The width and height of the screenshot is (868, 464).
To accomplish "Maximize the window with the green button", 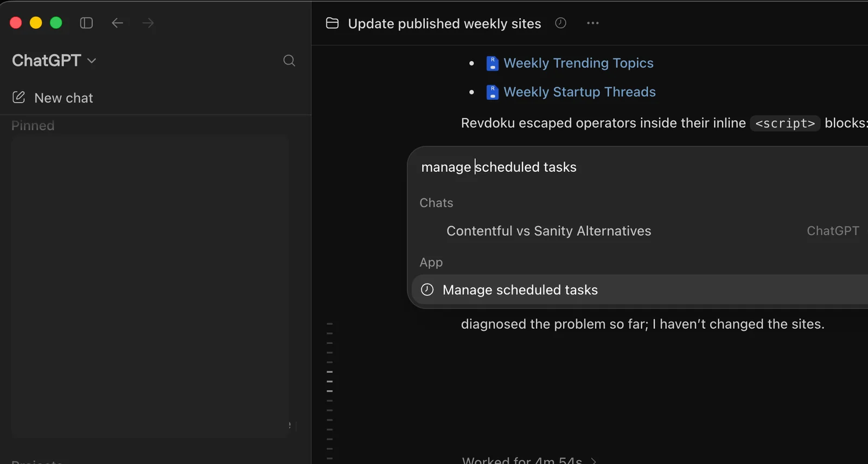I will (x=56, y=23).
